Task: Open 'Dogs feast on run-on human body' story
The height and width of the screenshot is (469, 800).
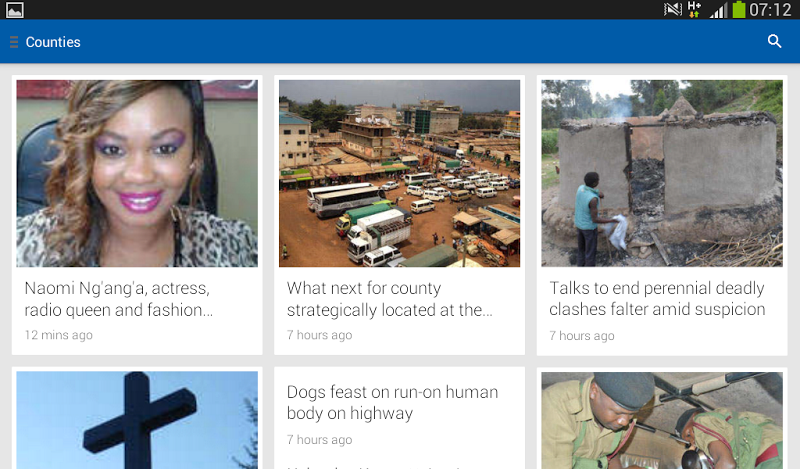Action: point(392,402)
